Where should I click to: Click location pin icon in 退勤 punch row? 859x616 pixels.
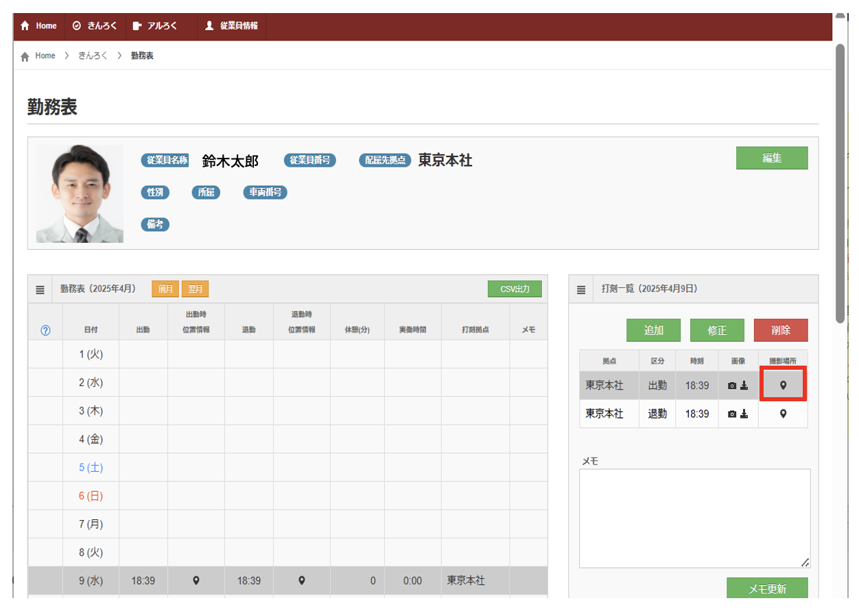783,414
